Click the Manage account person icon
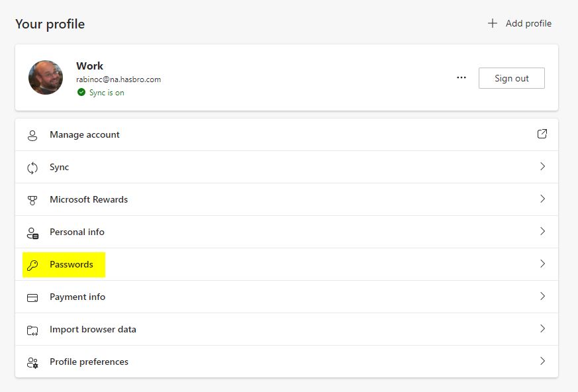Image resolution: width=578 pixels, height=392 pixels. click(32, 135)
